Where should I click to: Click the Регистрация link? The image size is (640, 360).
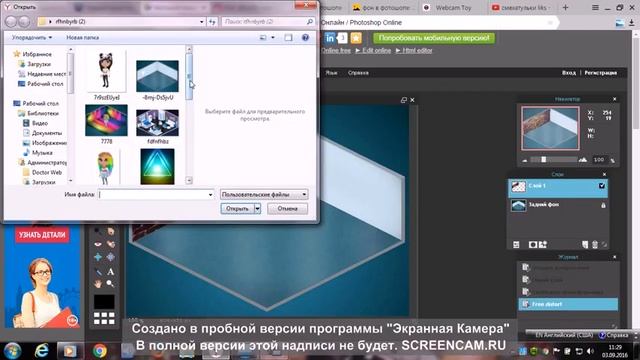600,73
